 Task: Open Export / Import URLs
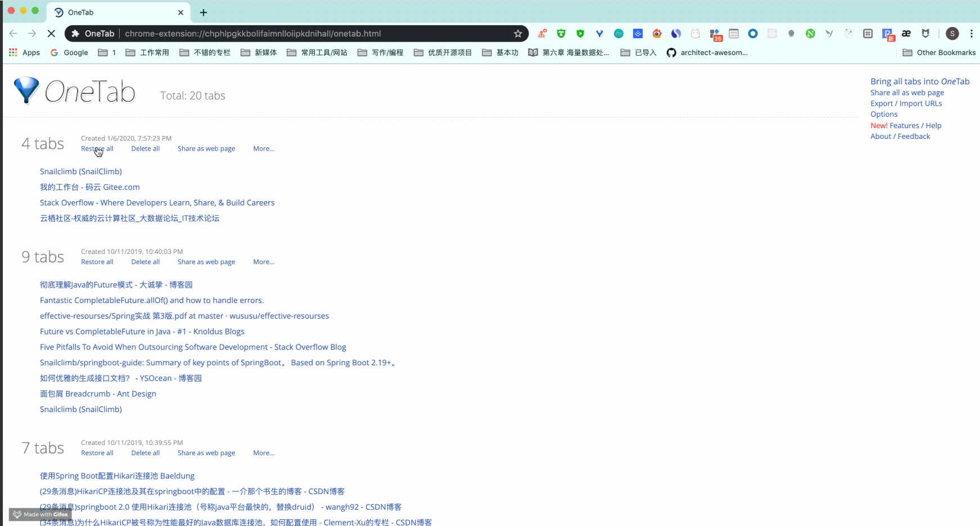(x=906, y=103)
